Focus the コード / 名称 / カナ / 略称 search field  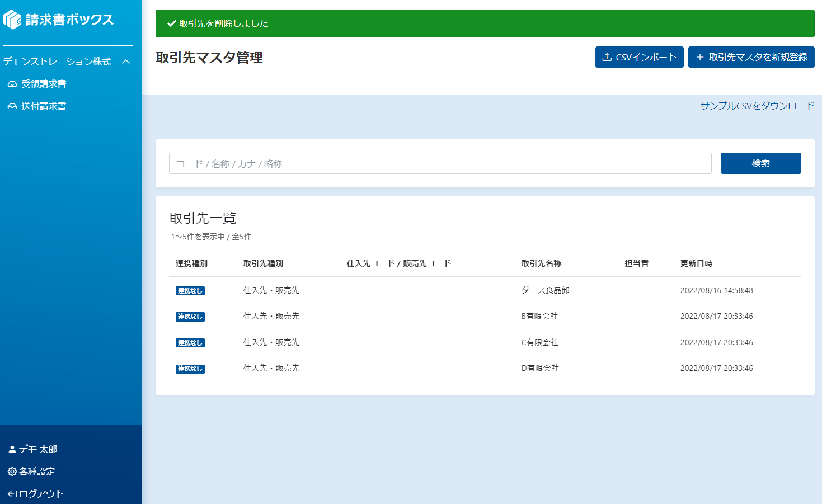point(440,163)
